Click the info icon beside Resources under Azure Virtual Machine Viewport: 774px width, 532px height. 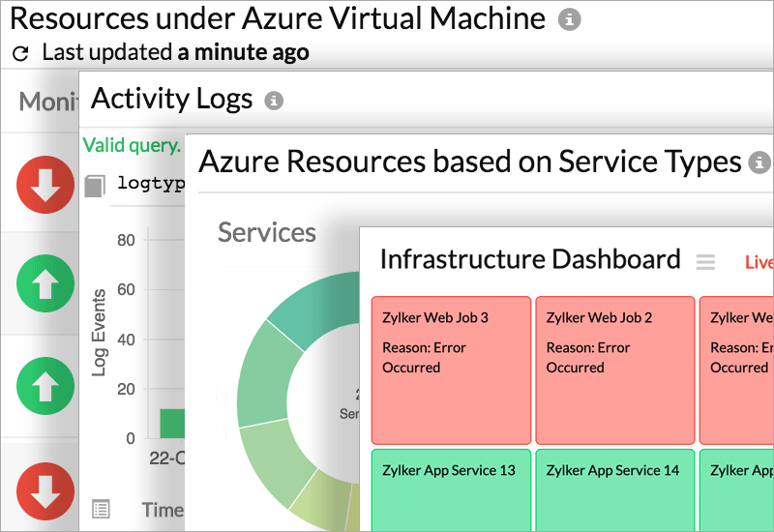click(569, 19)
